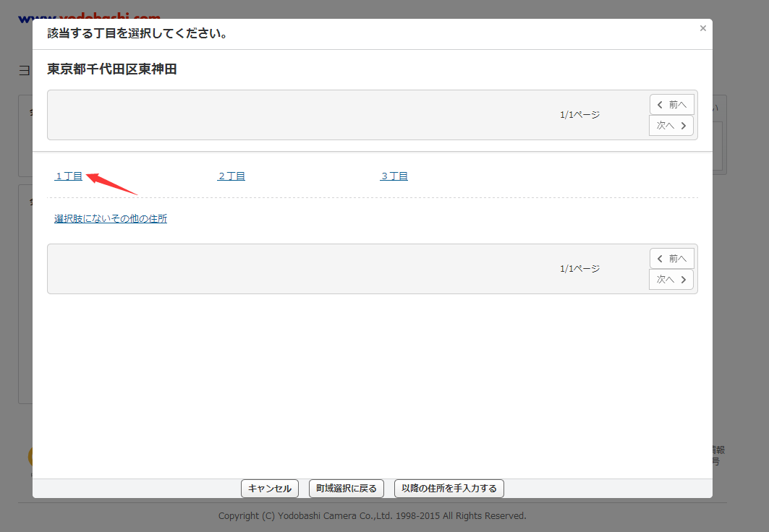This screenshot has height=532, width=769.
Task: Click upper 前へ pagination button
Action: (x=672, y=104)
